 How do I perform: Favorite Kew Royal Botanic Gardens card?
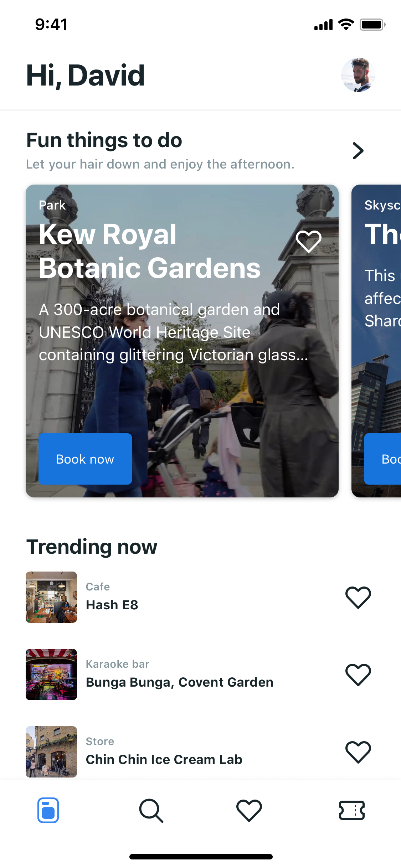click(309, 242)
